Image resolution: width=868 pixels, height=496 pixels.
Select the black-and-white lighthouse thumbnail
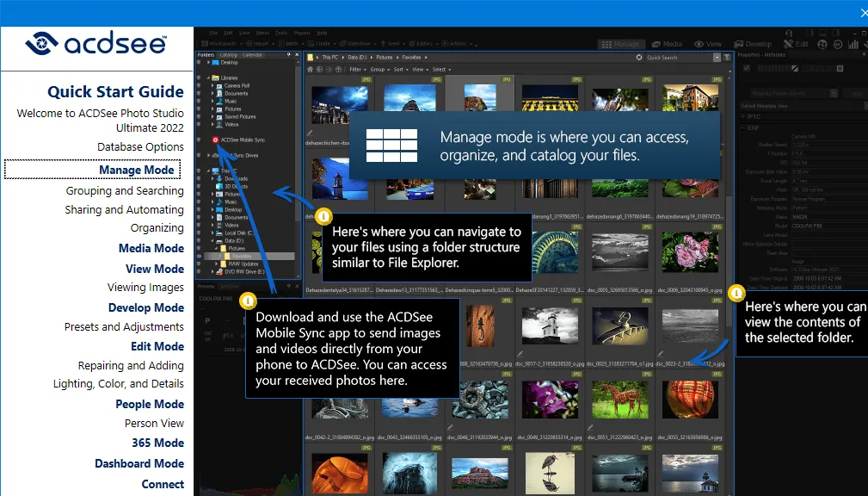[550, 325]
